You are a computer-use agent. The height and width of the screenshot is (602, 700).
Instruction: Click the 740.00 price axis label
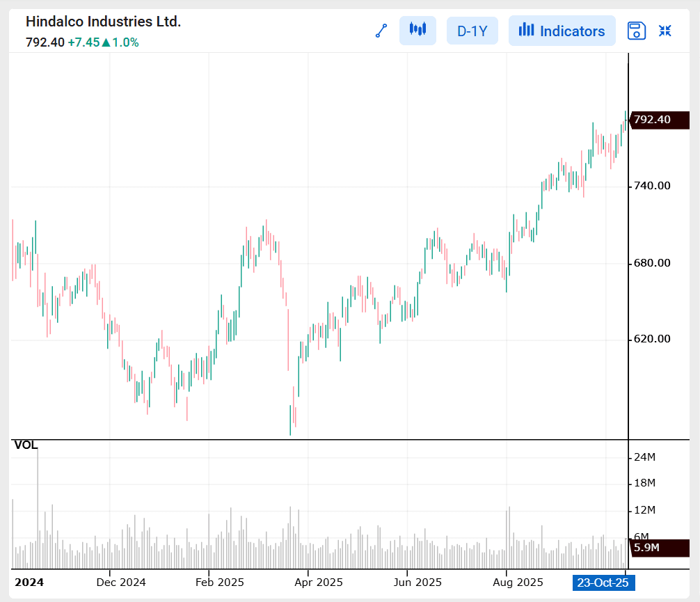point(652,186)
